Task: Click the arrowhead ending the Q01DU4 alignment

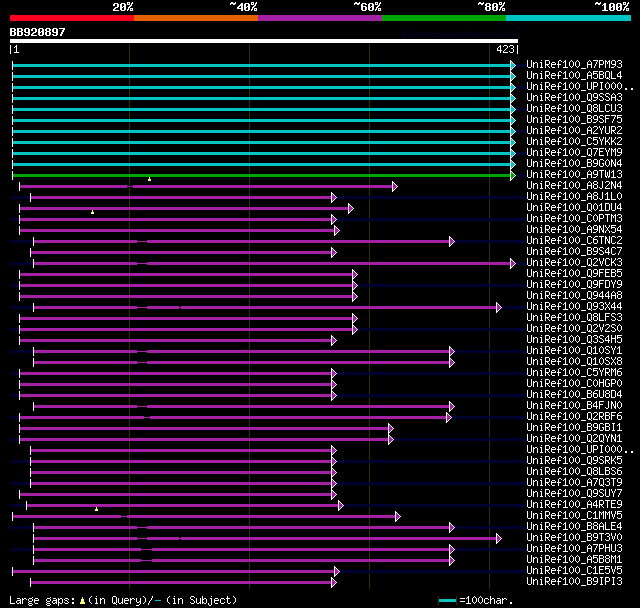Action: [351, 209]
